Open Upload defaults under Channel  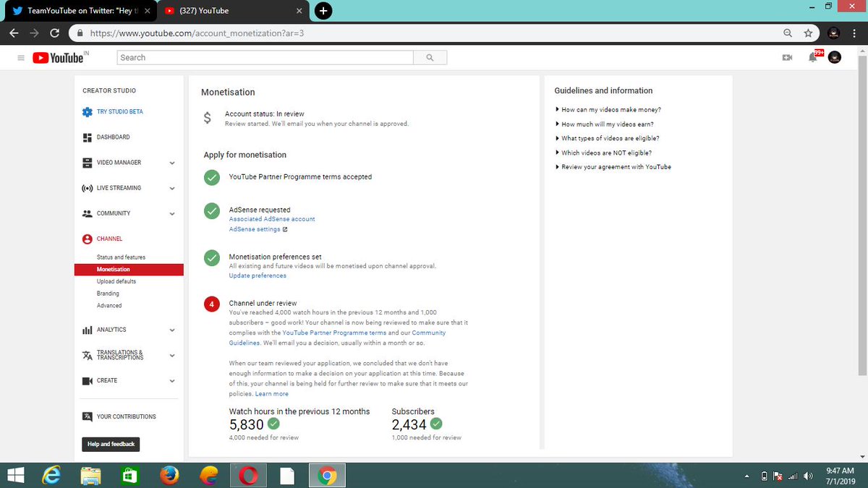(116, 281)
